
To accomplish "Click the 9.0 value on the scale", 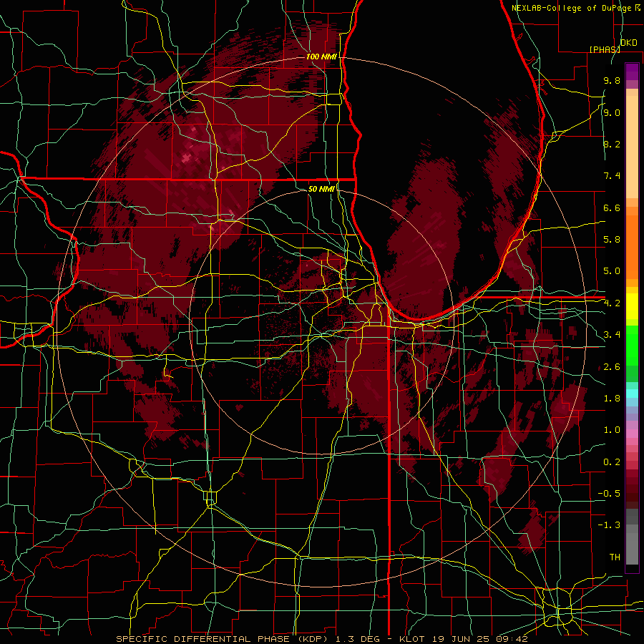I will point(612,113).
